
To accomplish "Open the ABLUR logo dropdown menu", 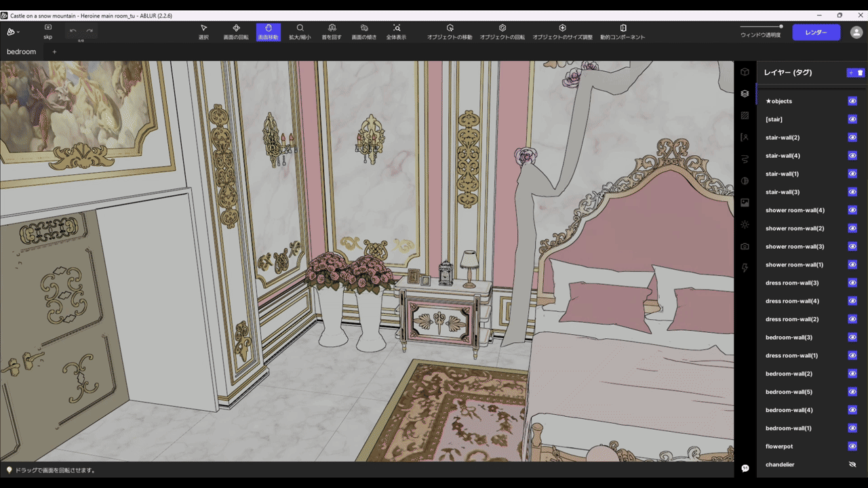I will point(13,32).
